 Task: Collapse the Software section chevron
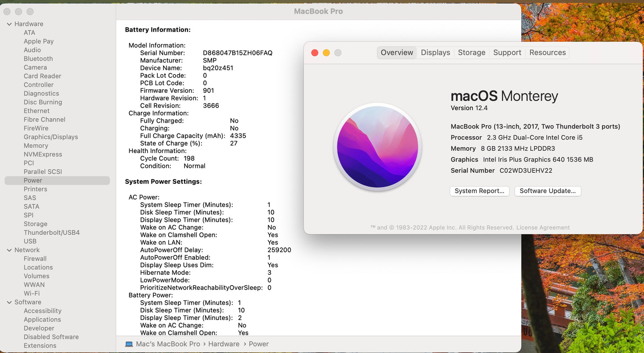pyautogui.click(x=9, y=303)
